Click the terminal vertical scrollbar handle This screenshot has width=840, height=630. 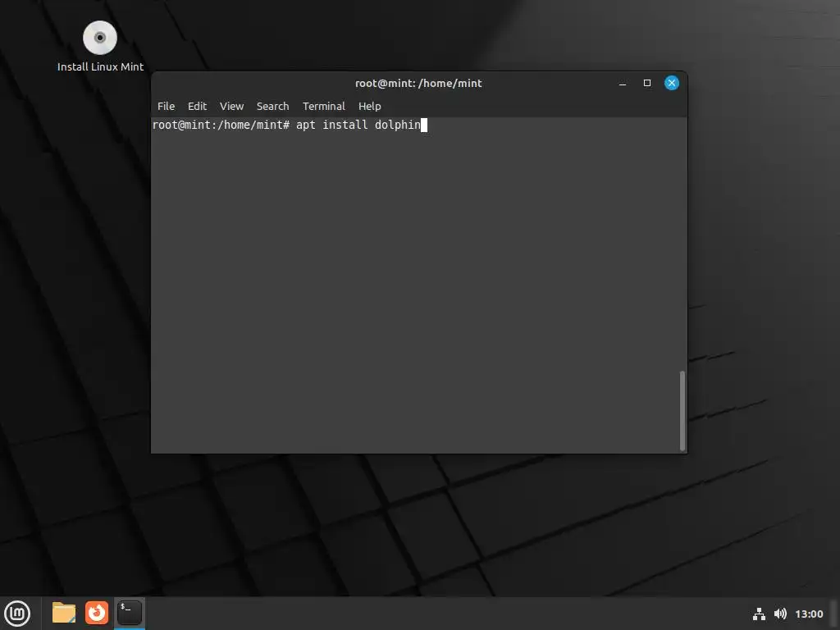click(x=682, y=410)
